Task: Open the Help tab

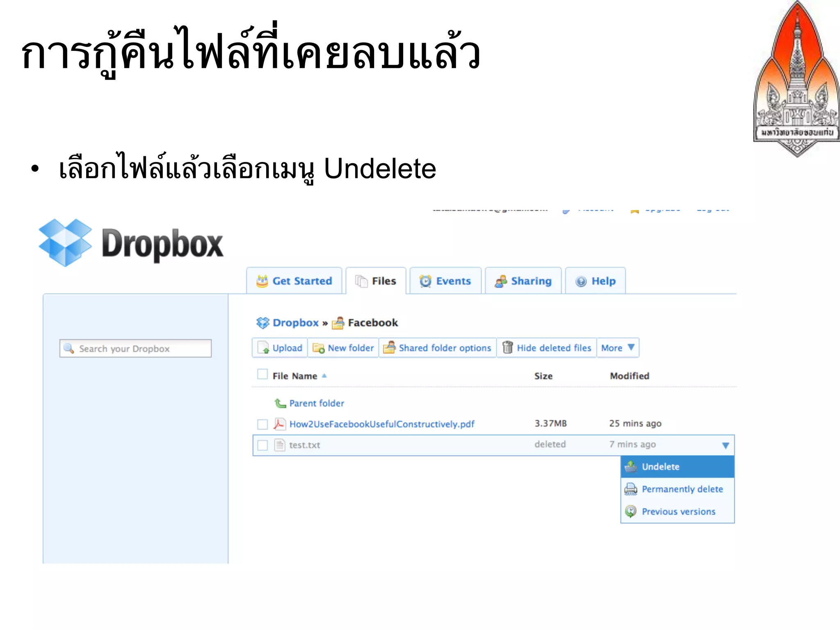Action: tap(596, 281)
